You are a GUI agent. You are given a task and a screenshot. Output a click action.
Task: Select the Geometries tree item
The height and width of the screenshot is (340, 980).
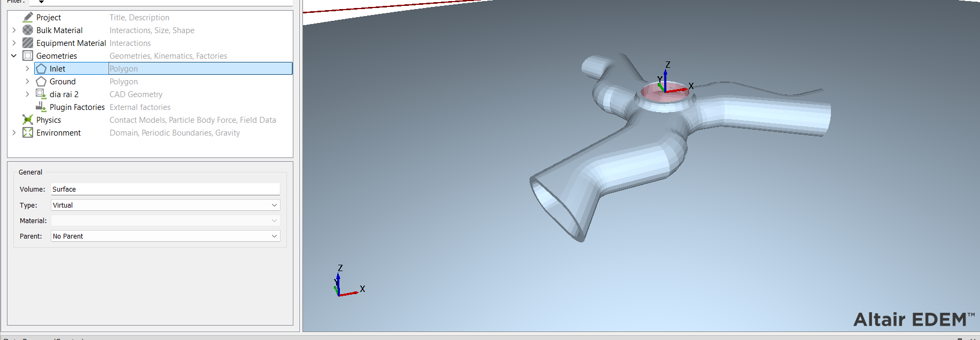(57, 56)
